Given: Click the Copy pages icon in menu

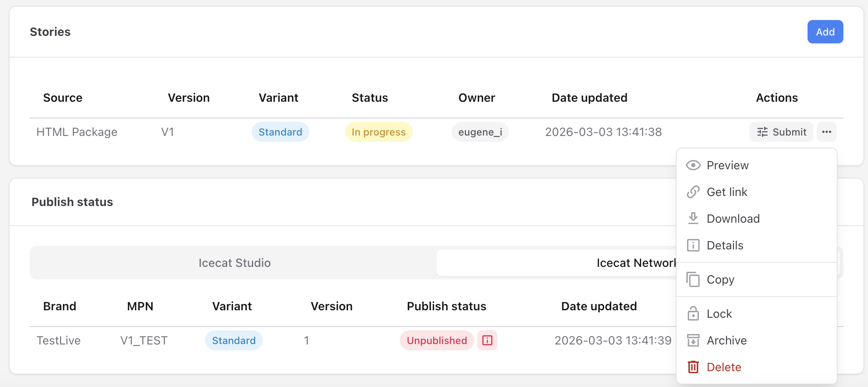Looking at the screenshot, I should (x=693, y=279).
